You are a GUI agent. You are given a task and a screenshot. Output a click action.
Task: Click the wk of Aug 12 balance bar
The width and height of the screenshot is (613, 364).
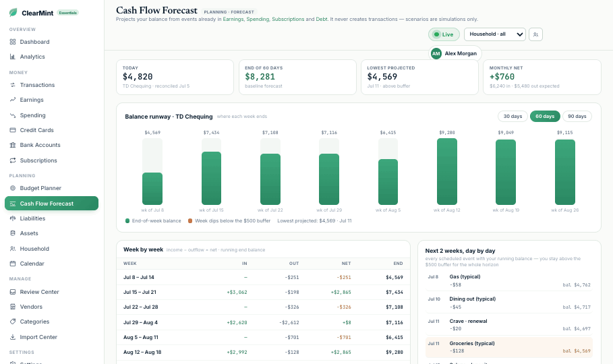[447, 172]
